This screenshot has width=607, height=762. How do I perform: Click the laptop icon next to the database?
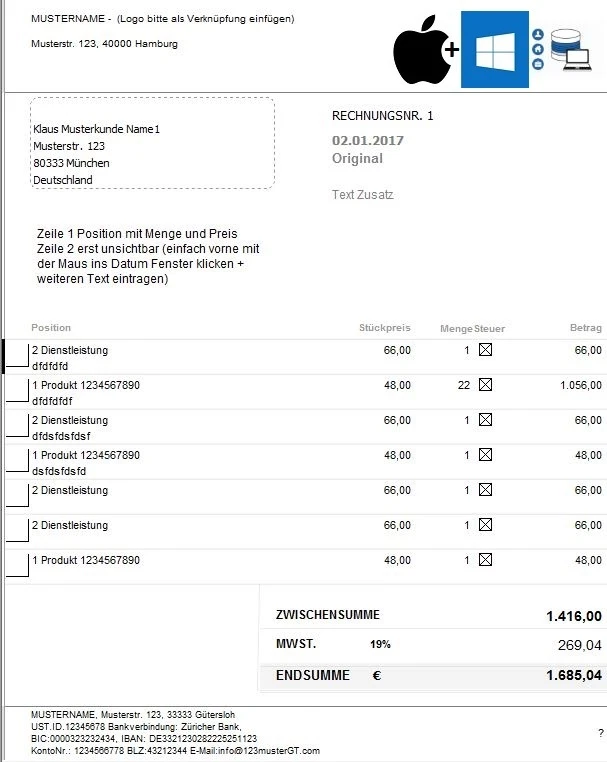578,60
